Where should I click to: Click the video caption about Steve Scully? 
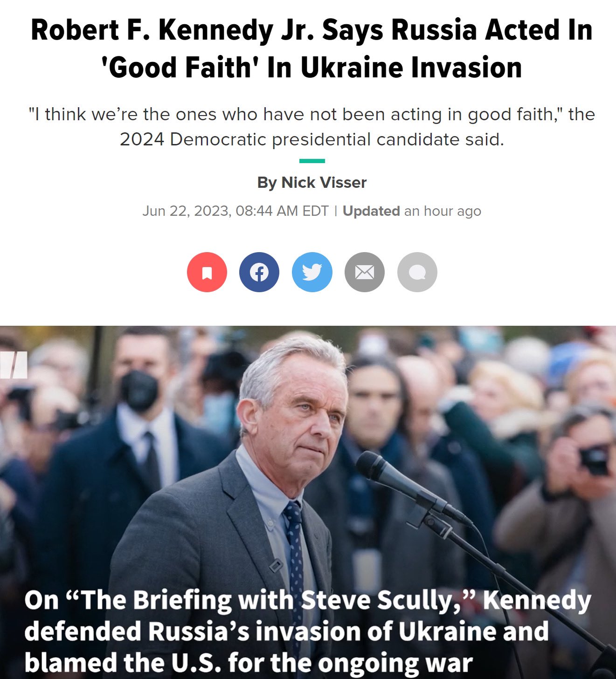[308, 631]
